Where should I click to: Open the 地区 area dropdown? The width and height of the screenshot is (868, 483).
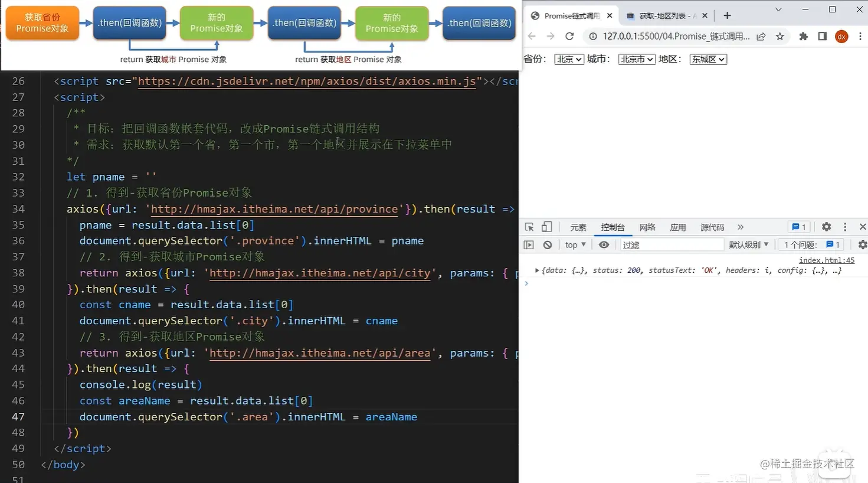[708, 59]
